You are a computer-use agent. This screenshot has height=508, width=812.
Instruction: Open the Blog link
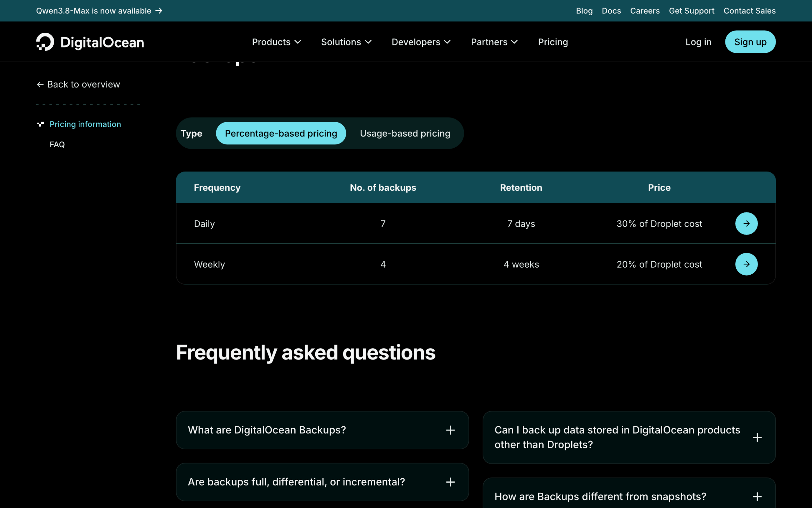click(x=584, y=11)
